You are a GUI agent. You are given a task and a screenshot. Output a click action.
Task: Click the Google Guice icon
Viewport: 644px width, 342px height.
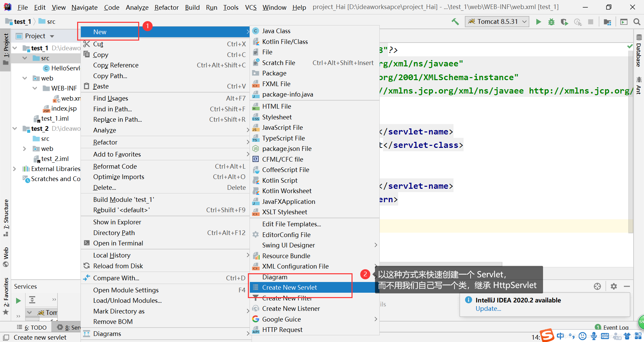click(256, 319)
